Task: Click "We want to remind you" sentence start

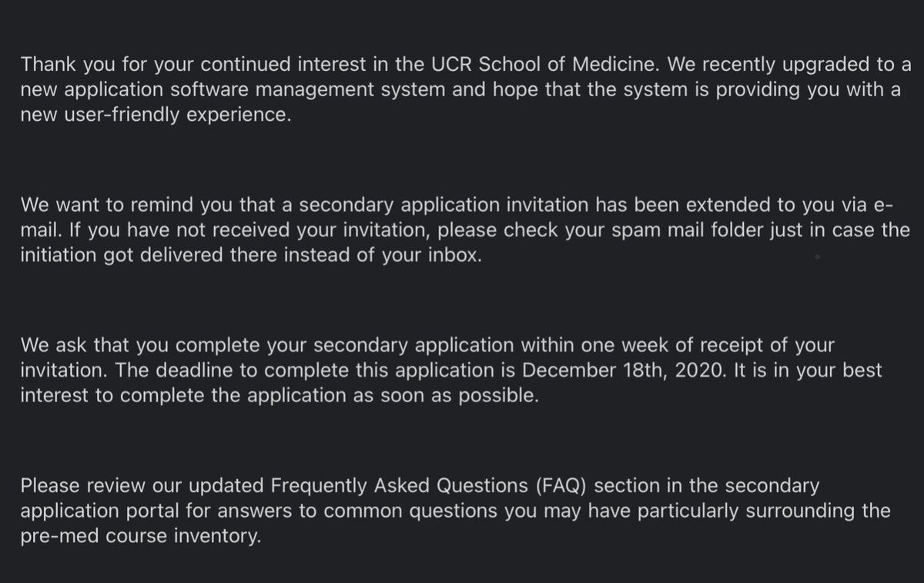Action: pos(108,206)
